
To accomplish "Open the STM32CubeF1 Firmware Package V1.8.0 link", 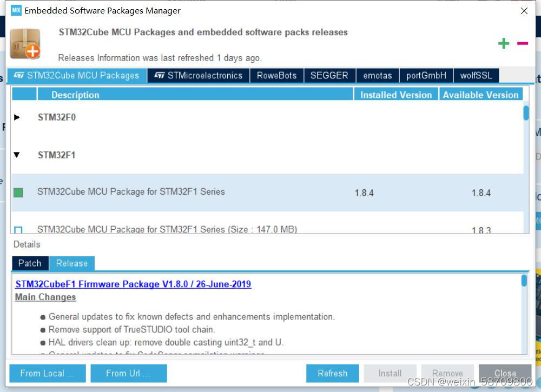I will pos(133,284).
